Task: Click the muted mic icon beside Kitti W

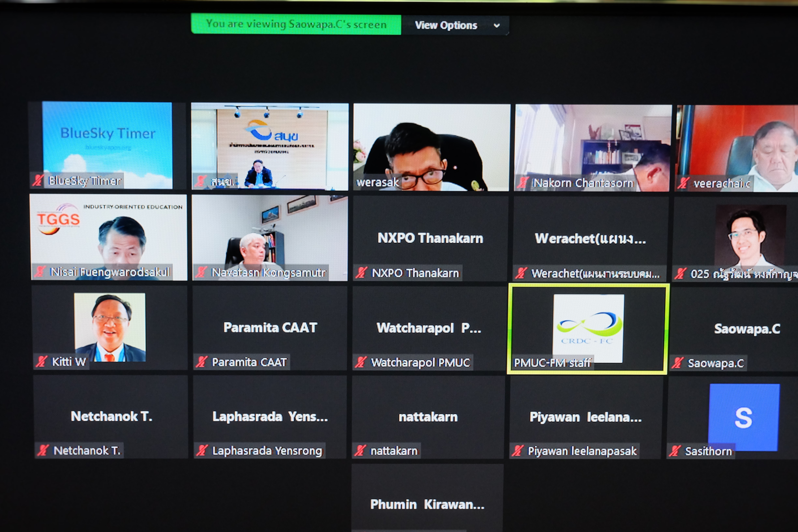Action: [41, 361]
